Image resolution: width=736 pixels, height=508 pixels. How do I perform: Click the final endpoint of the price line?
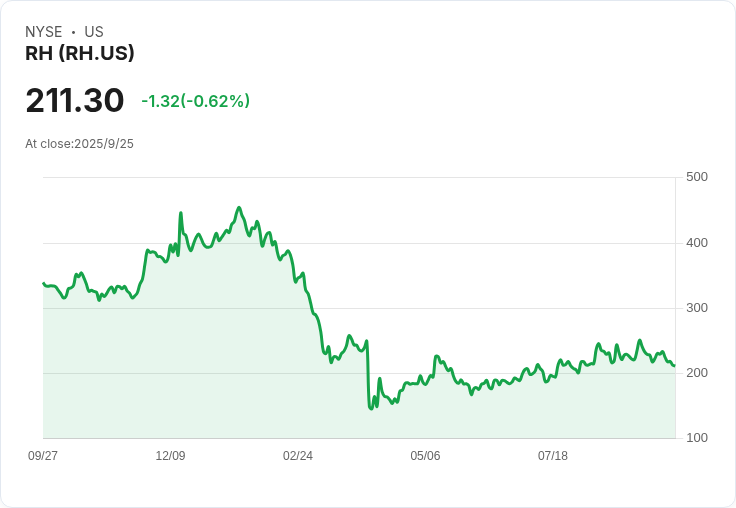click(x=674, y=365)
